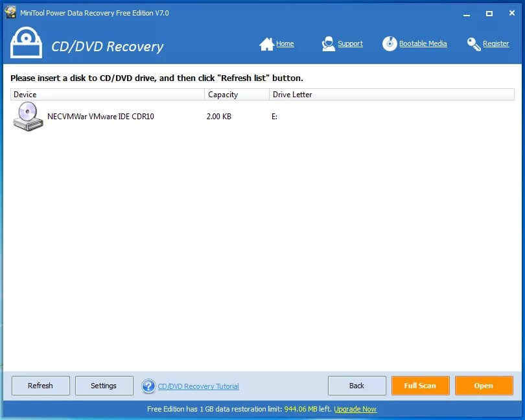Open the Register link
The width and height of the screenshot is (525, 420).
click(496, 43)
